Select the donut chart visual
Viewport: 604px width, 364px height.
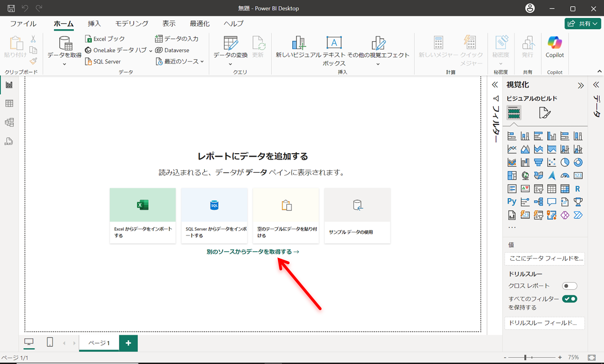pos(578,162)
